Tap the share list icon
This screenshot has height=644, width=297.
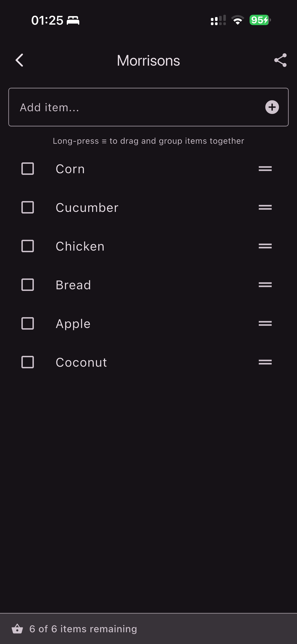[x=280, y=60]
